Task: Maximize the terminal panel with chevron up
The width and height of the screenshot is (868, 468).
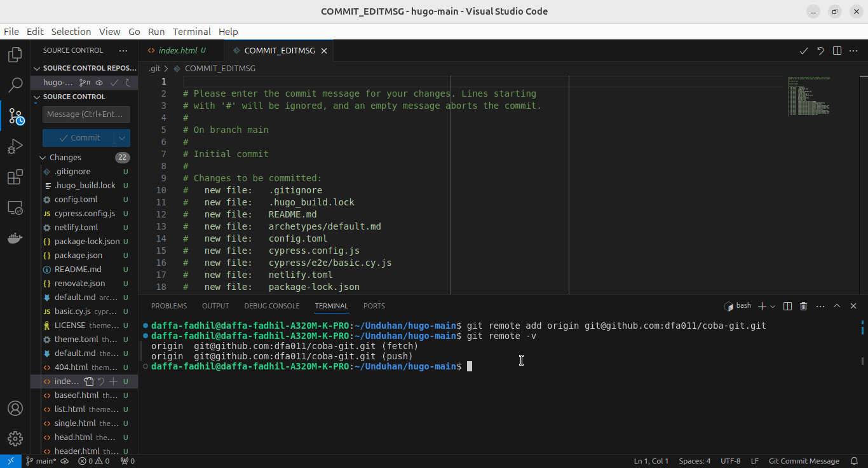Action: coord(837,306)
